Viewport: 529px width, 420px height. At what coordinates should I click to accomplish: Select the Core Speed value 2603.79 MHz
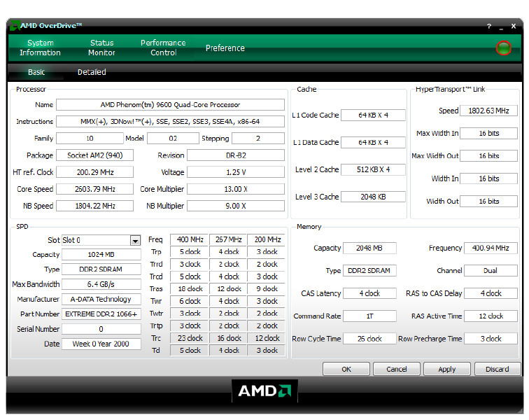point(94,190)
